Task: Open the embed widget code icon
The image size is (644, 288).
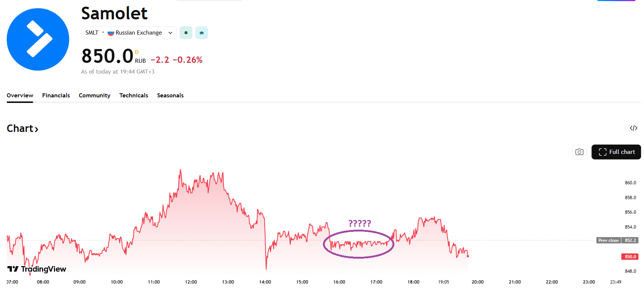Action: [x=633, y=128]
